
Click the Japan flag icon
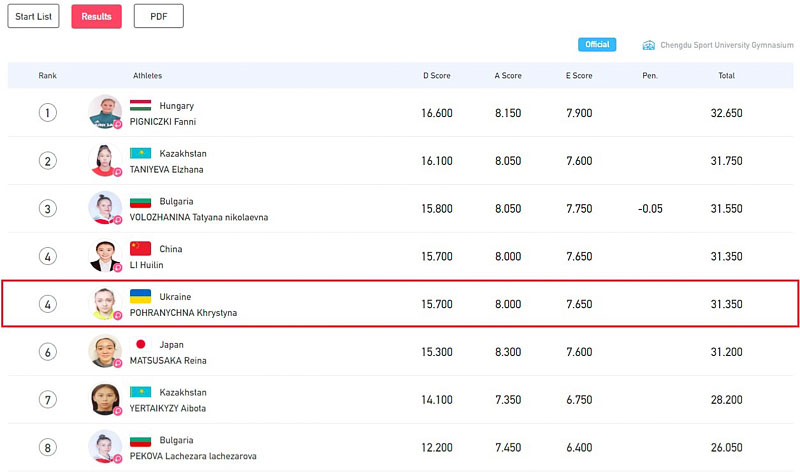tap(140, 344)
